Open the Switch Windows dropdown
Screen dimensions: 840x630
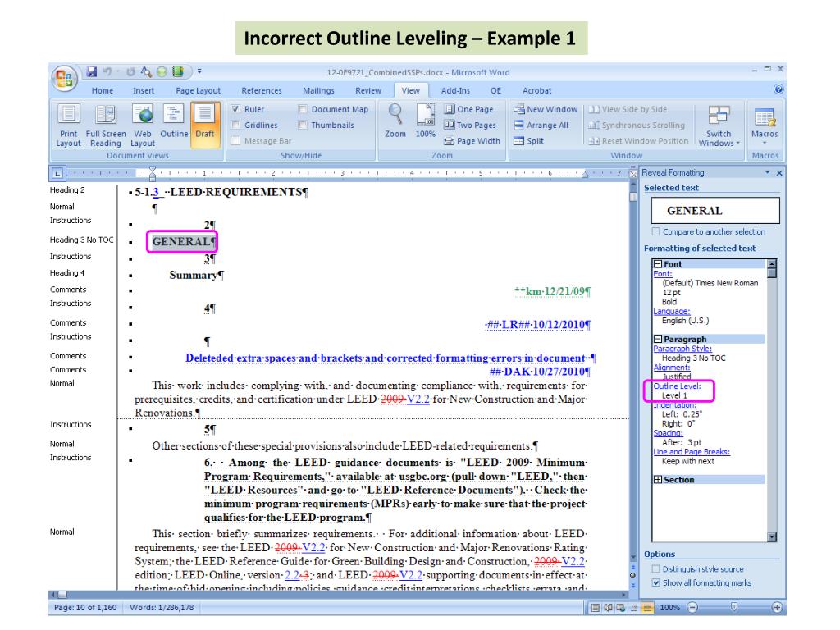tap(719, 126)
